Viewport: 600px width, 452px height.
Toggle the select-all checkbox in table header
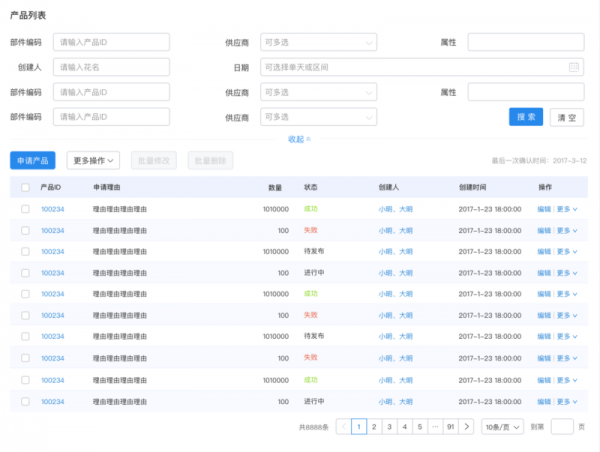(25, 187)
